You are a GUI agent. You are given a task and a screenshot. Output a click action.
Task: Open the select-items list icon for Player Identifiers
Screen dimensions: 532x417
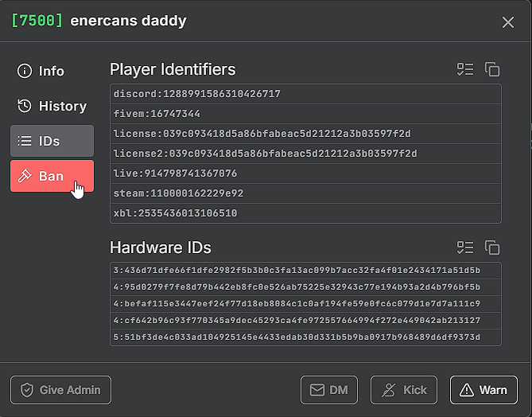pyautogui.click(x=465, y=69)
